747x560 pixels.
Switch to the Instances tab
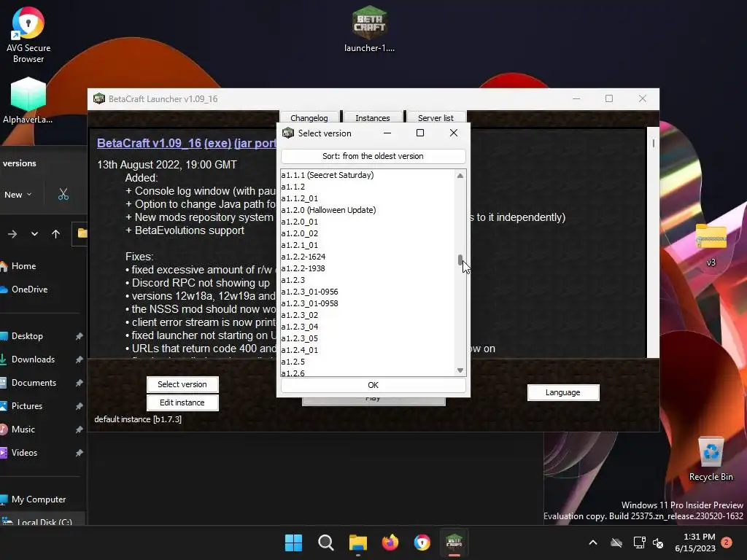point(373,117)
